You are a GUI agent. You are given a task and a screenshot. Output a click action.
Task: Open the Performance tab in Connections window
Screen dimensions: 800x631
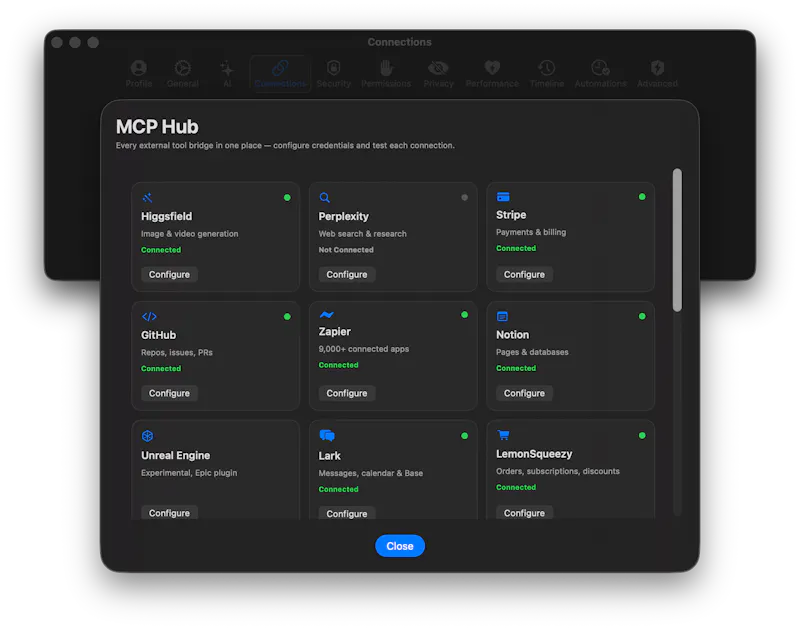[492, 74]
